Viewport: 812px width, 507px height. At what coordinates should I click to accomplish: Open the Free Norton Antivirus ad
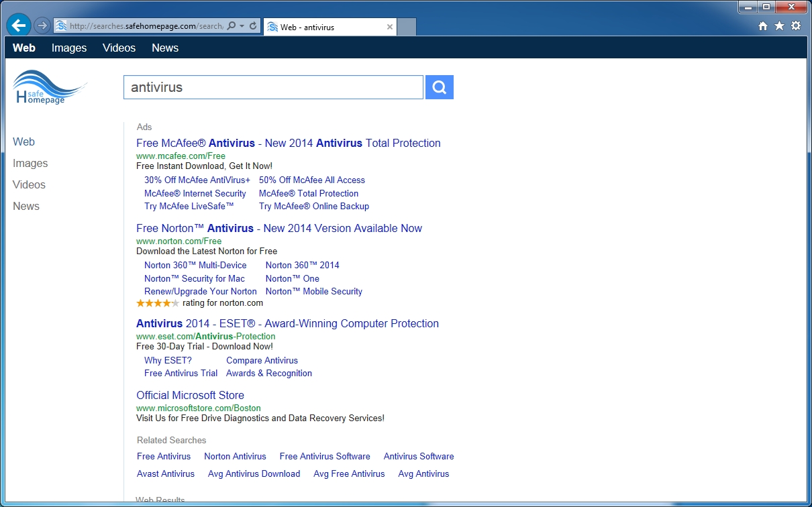click(278, 228)
